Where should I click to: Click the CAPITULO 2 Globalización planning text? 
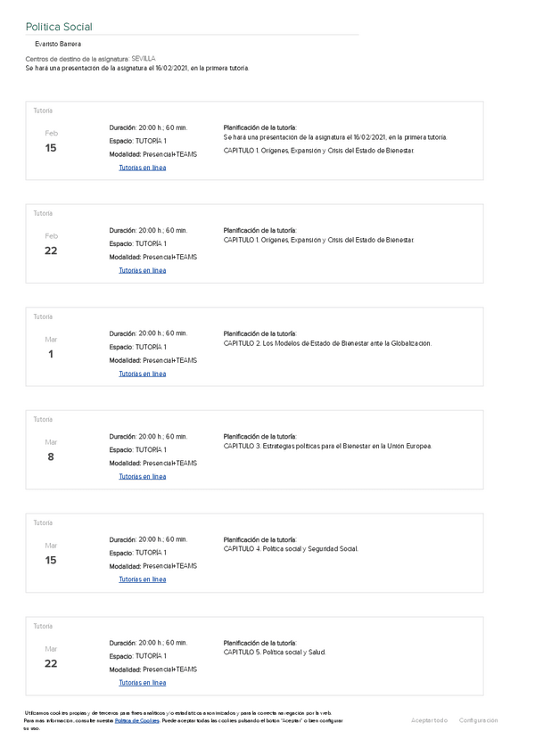(326, 343)
